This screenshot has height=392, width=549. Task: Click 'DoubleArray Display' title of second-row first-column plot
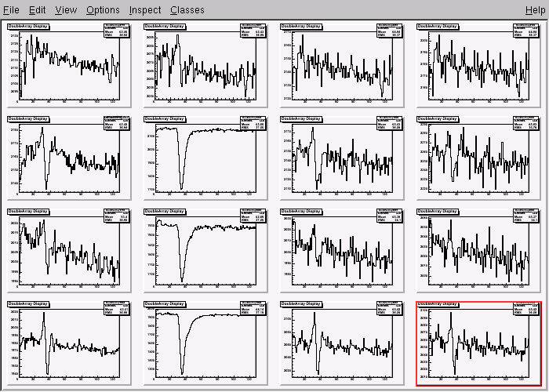(28, 119)
